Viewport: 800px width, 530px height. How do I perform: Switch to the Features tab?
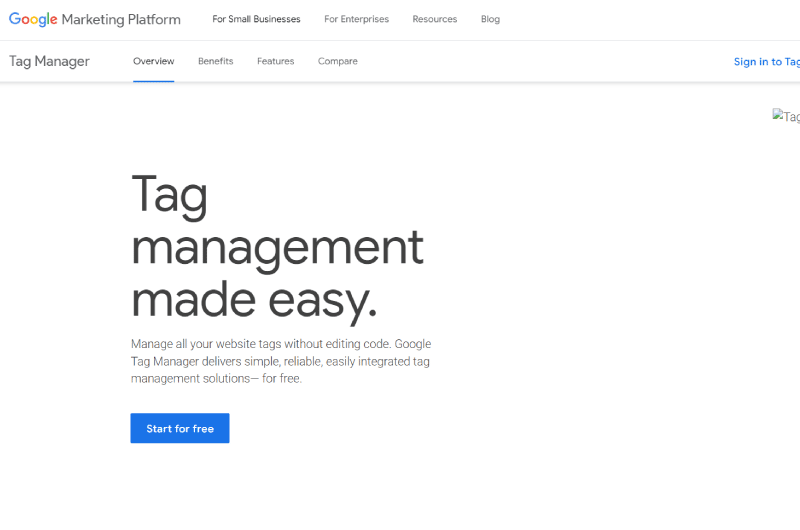point(276,61)
